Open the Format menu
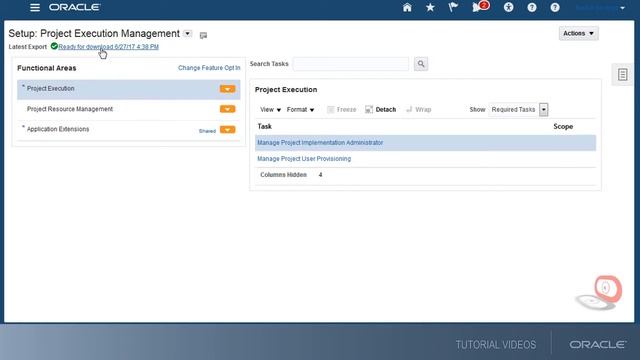Viewport: 640px width, 360px height. click(x=300, y=109)
